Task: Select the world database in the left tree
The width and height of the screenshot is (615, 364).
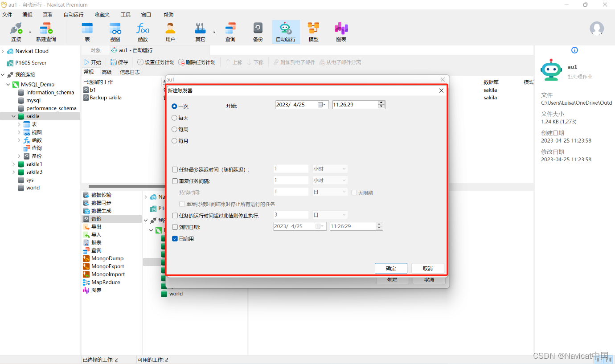Action: click(x=33, y=188)
